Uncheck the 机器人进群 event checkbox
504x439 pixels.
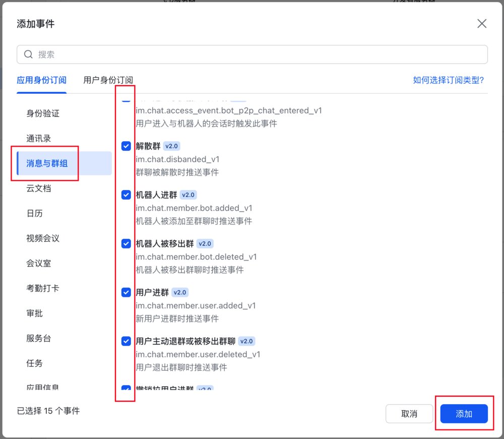(x=126, y=195)
